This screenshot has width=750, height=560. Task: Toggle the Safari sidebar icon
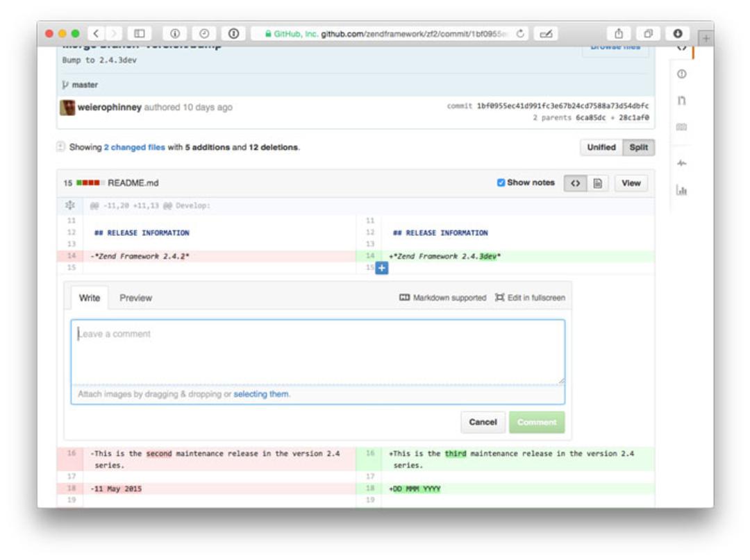(139, 33)
